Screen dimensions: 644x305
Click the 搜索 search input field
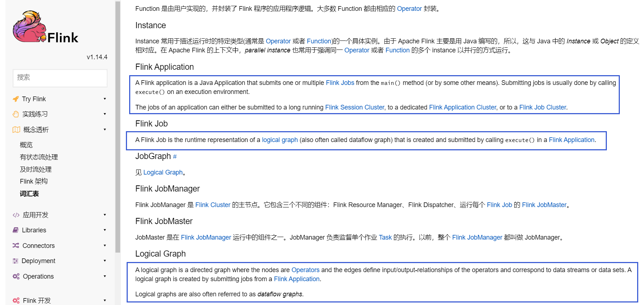(60, 78)
